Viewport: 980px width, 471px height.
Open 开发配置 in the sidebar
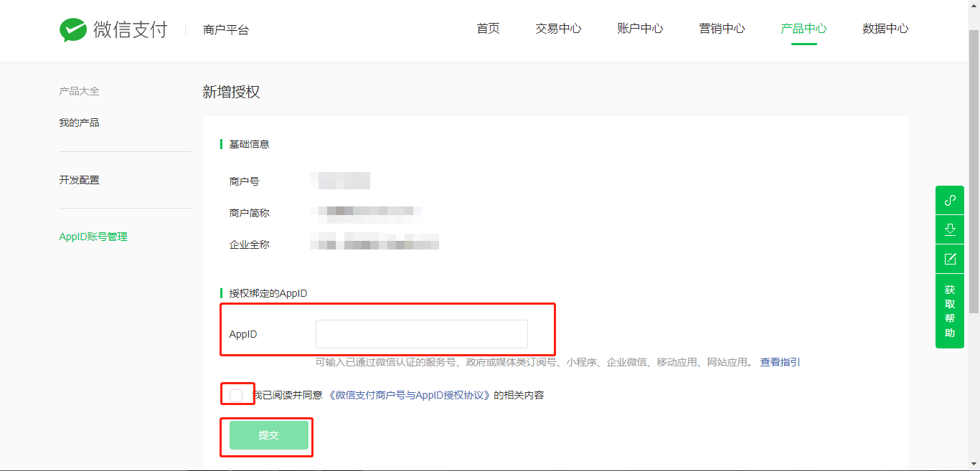point(79,180)
